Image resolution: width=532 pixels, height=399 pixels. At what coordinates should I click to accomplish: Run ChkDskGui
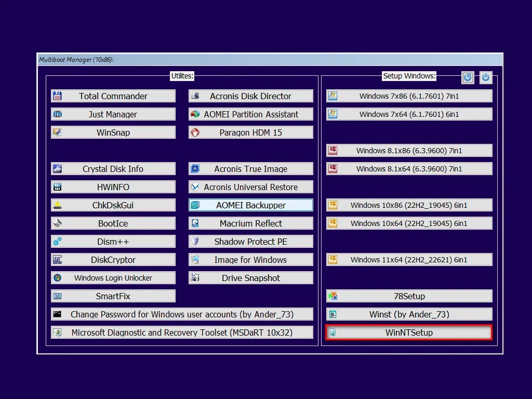pos(113,205)
